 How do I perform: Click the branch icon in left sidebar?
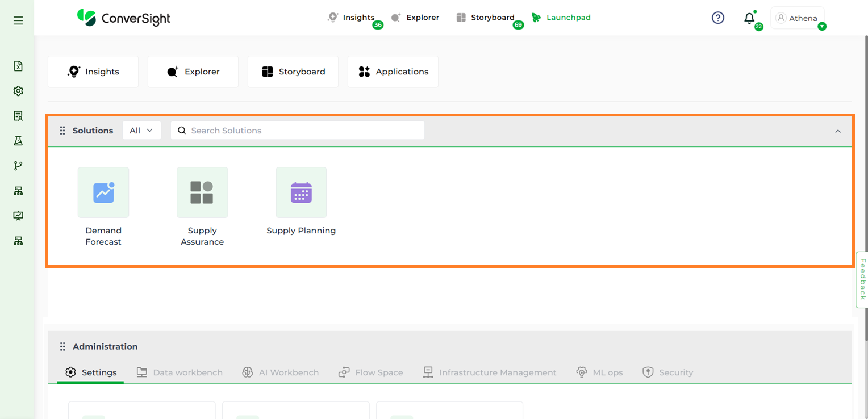tap(18, 166)
